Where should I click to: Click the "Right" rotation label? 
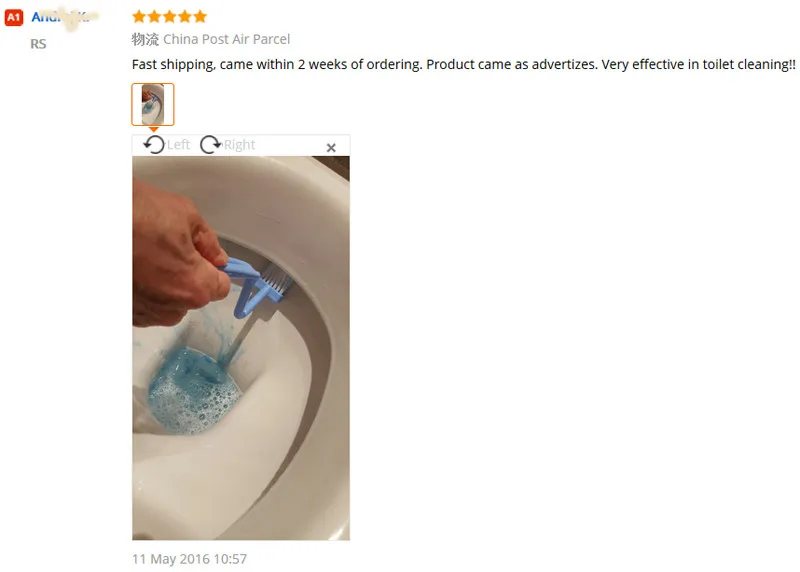(239, 145)
